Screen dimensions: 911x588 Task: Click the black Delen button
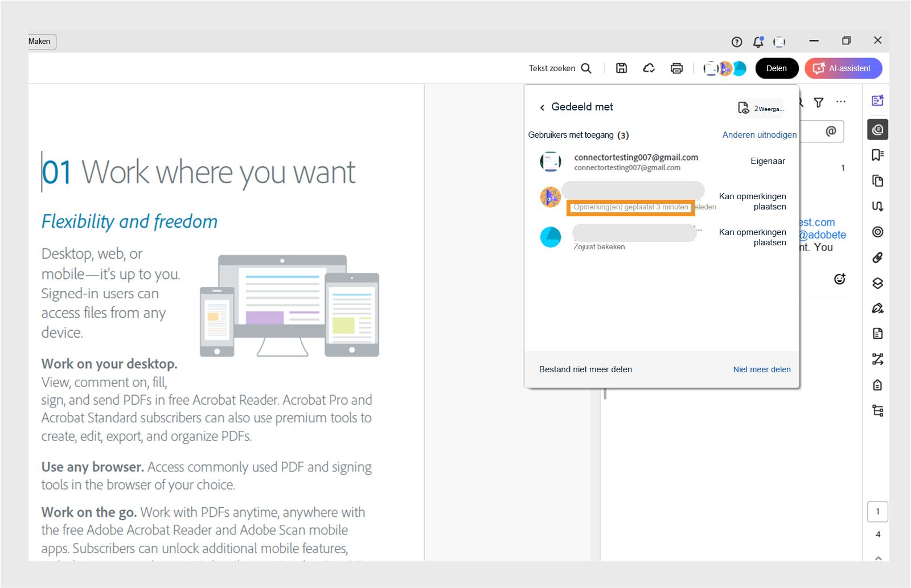(x=777, y=68)
